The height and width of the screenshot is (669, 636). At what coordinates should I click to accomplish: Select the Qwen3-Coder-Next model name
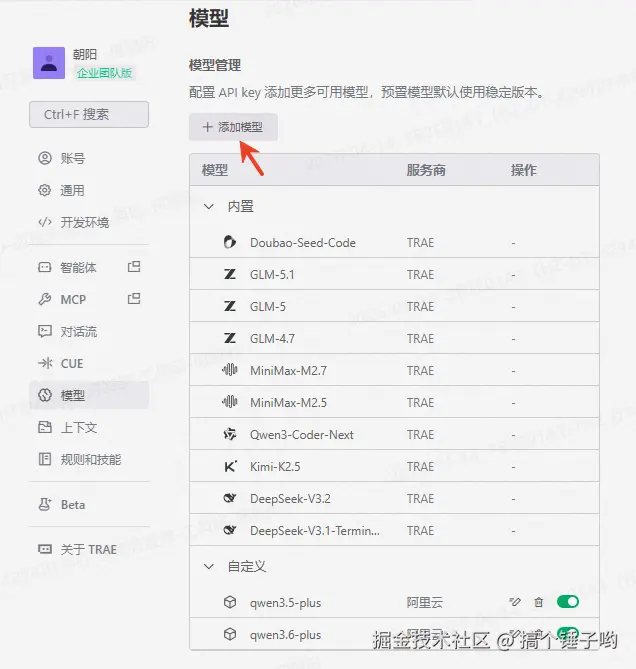click(x=302, y=435)
